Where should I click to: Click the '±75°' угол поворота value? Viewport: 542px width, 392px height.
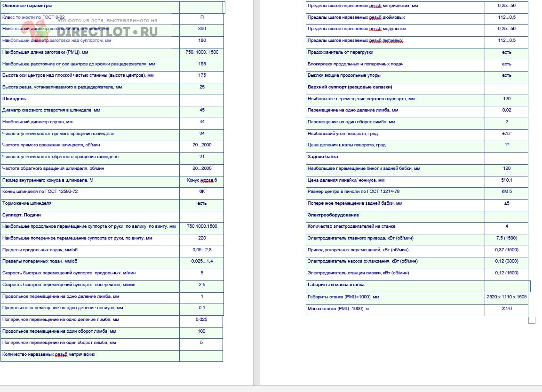(507, 134)
